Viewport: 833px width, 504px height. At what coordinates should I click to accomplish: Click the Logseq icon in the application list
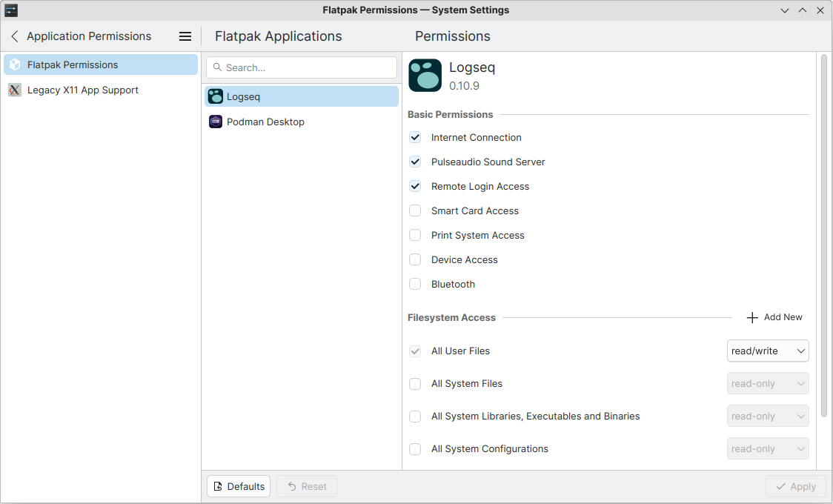click(x=216, y=96)
